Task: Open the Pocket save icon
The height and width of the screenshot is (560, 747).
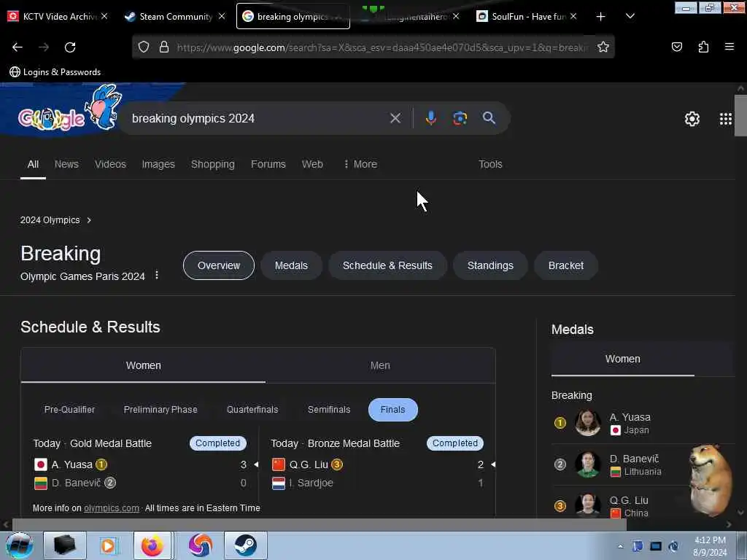Action: pyautogui.click(x=676, y=47)
